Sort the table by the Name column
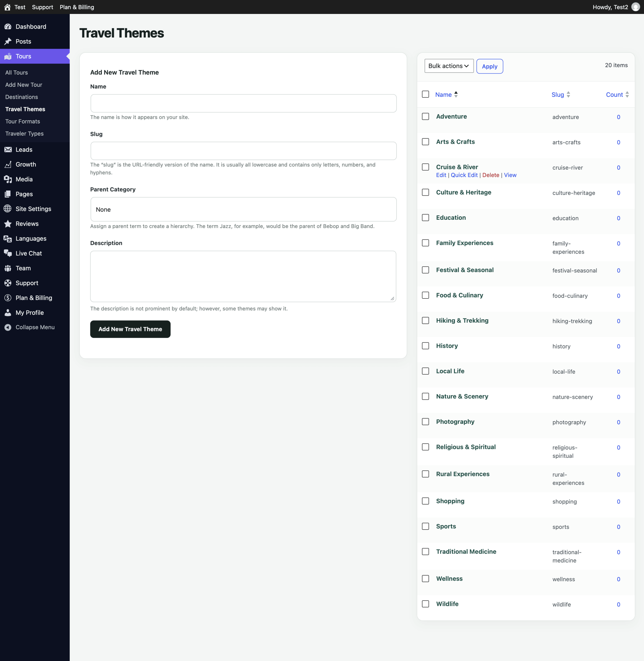The image size is (644, 661). point(446,95)
